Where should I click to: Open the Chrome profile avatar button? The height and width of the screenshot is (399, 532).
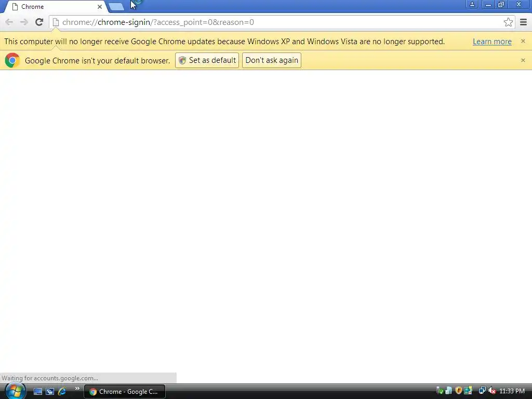click(x=472, y=4)
